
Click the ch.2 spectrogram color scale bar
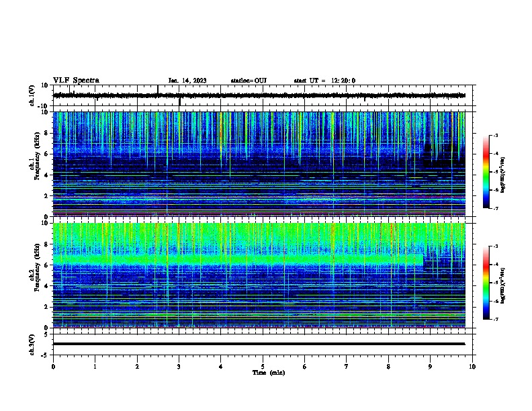486,283
